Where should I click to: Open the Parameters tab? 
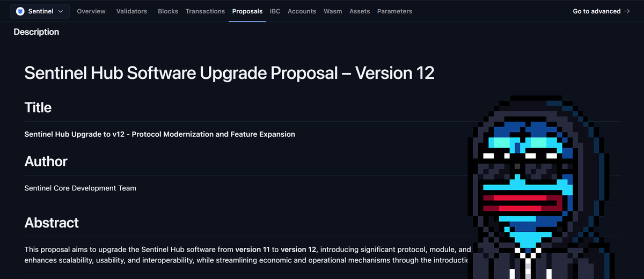click(x=394, y=11)
